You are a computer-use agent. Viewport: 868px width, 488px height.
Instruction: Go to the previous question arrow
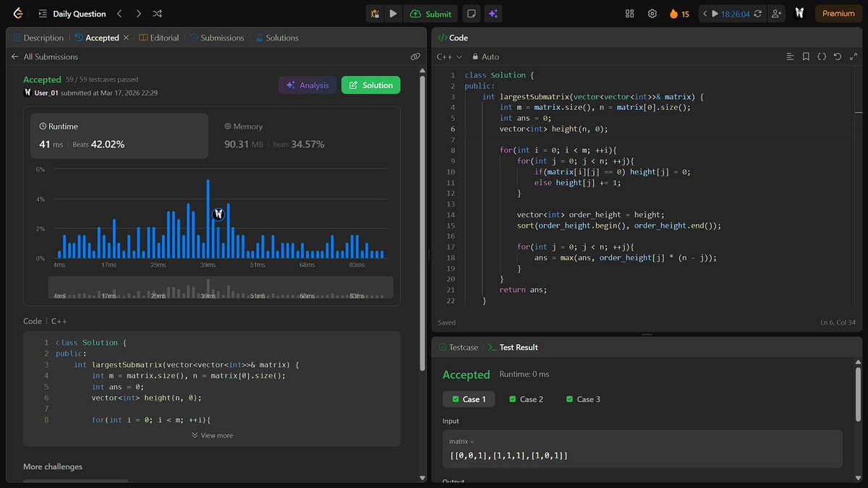pyautogui.click(x=120, y=14)
